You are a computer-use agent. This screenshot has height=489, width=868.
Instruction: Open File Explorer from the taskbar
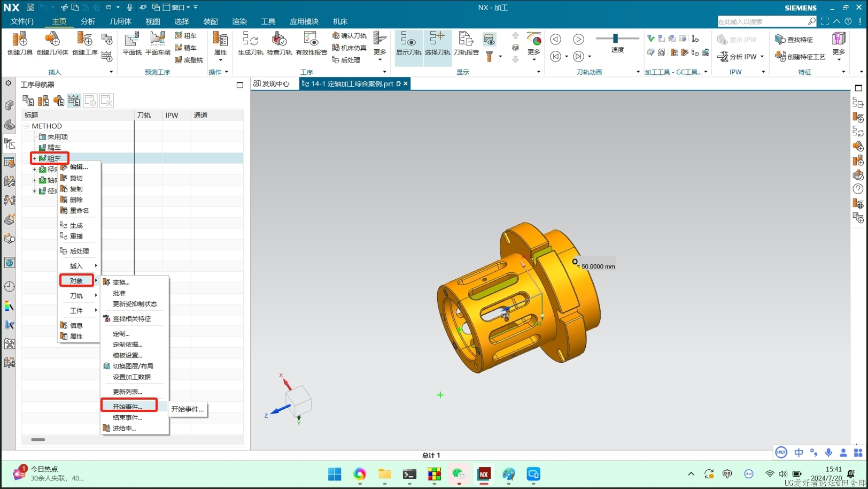(x=384, y=474)
